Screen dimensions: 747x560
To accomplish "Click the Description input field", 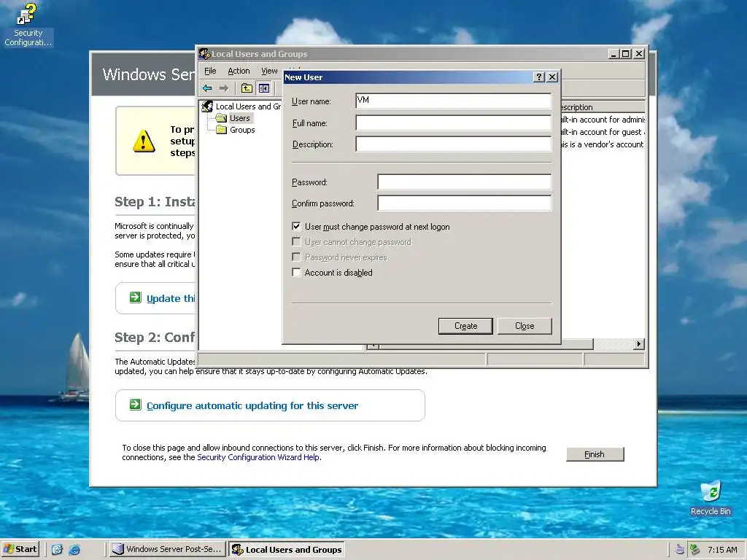I will coord(454,144).
